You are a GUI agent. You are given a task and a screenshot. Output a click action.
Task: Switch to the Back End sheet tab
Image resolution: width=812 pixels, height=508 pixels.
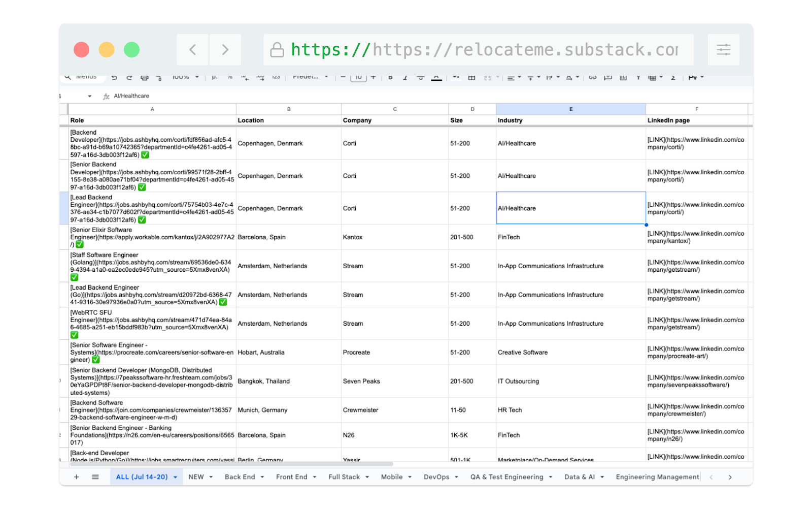[x=240, y=477]
